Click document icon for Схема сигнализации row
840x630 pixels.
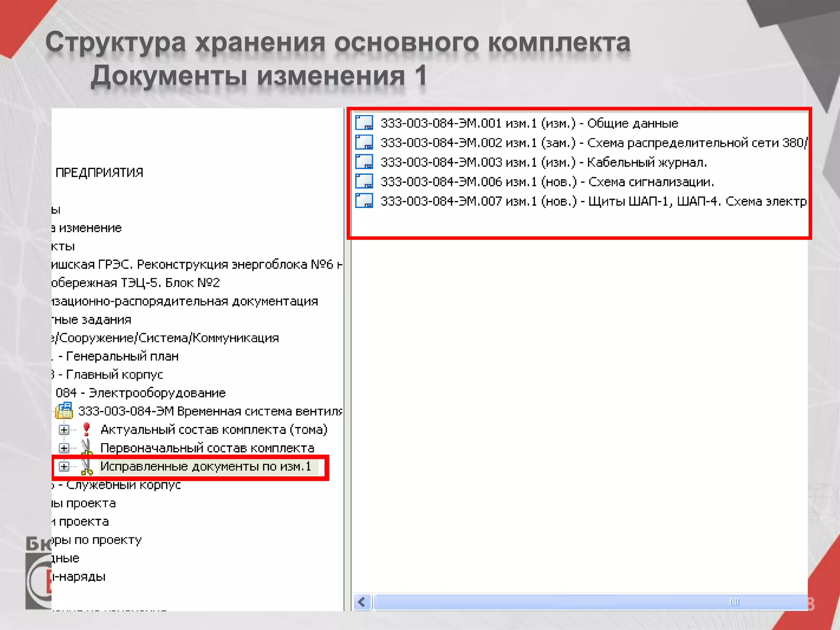[364, 181]
